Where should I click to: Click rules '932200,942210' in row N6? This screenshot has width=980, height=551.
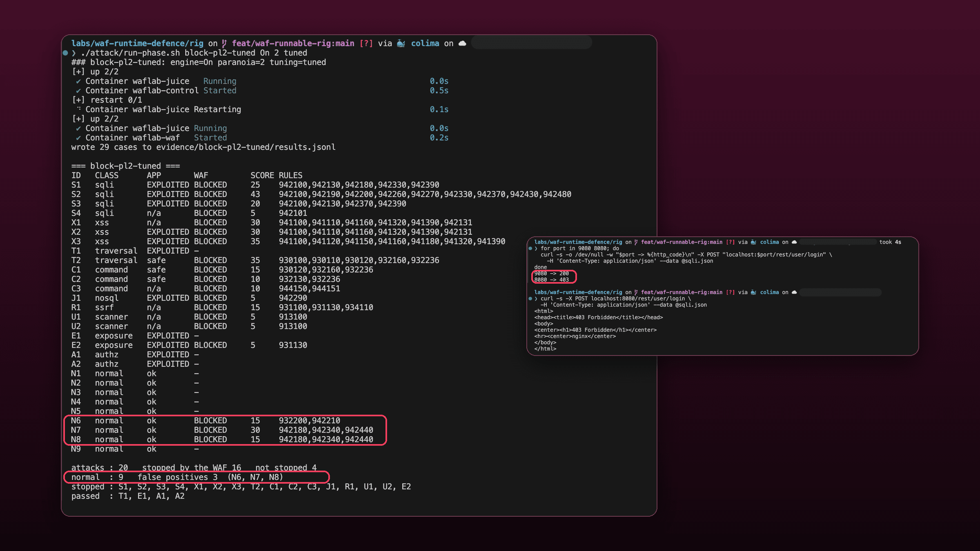coord(310,420)
